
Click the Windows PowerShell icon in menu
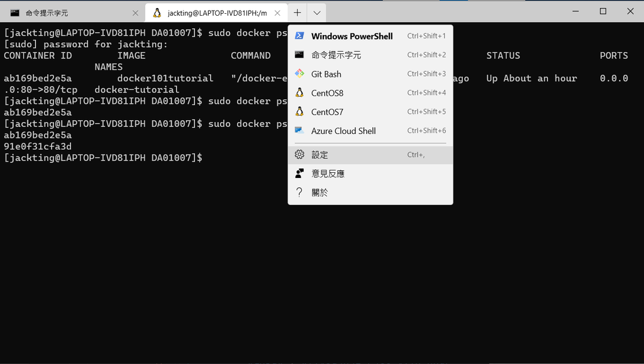299,36
